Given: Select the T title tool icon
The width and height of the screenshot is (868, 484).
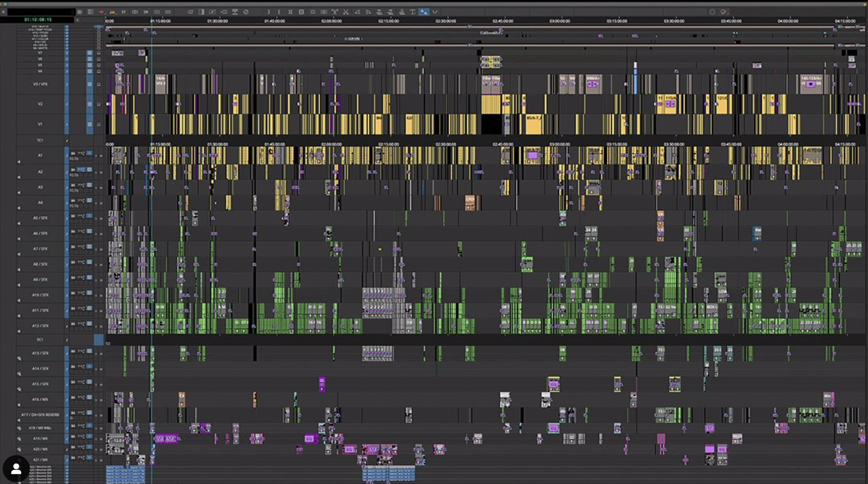Looking at the screenshot, I should point(412,11).
